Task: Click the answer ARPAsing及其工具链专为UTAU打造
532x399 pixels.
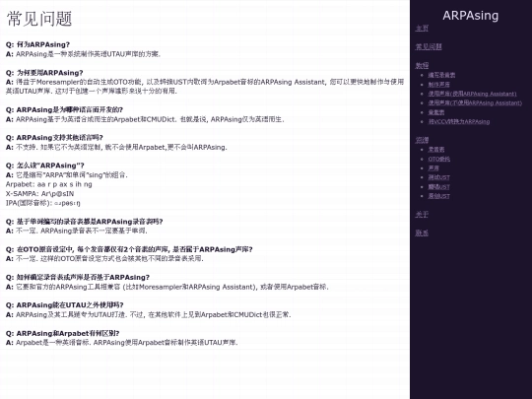Action: click(x=149, y=314)
